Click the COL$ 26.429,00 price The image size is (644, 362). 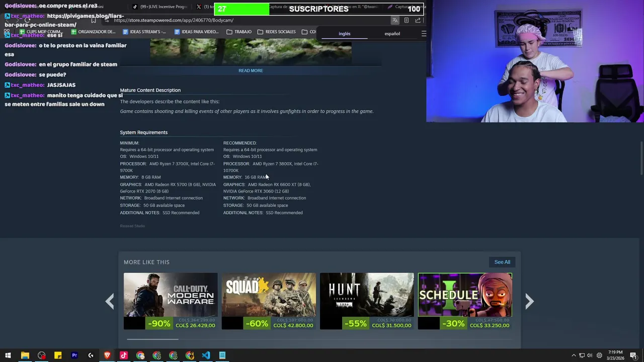point(195,325)
